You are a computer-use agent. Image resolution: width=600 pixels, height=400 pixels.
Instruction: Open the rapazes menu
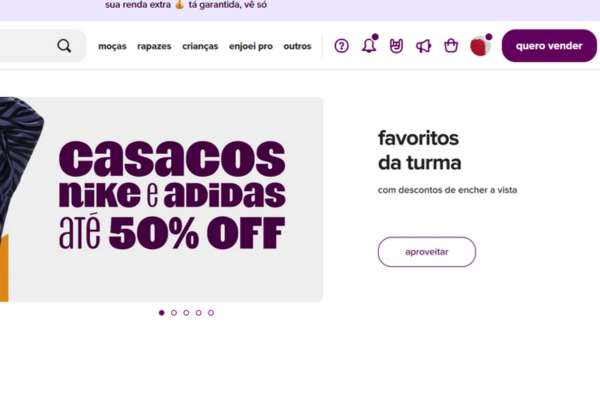point(154,46)
